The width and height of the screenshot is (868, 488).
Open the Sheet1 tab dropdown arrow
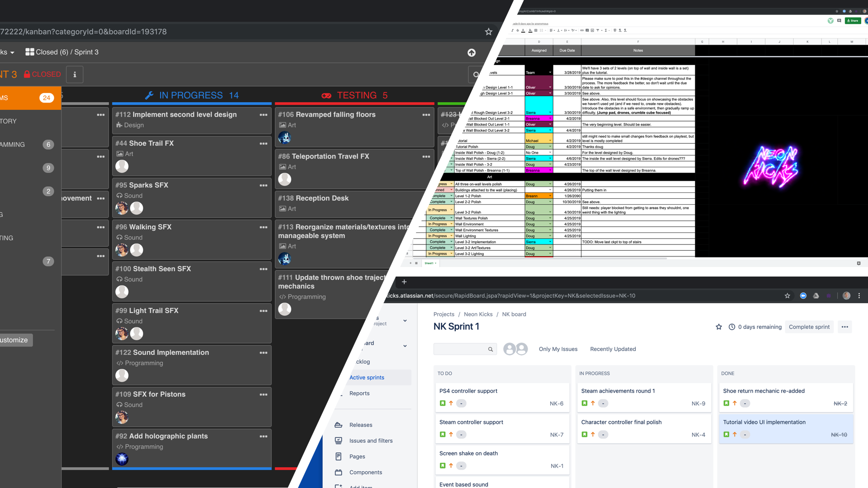click(x=436, y=263)
